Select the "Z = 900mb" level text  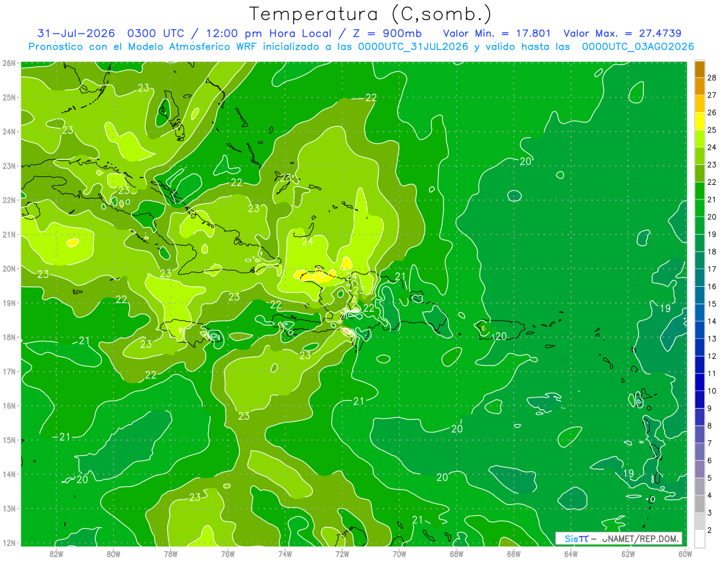[387, 33]
